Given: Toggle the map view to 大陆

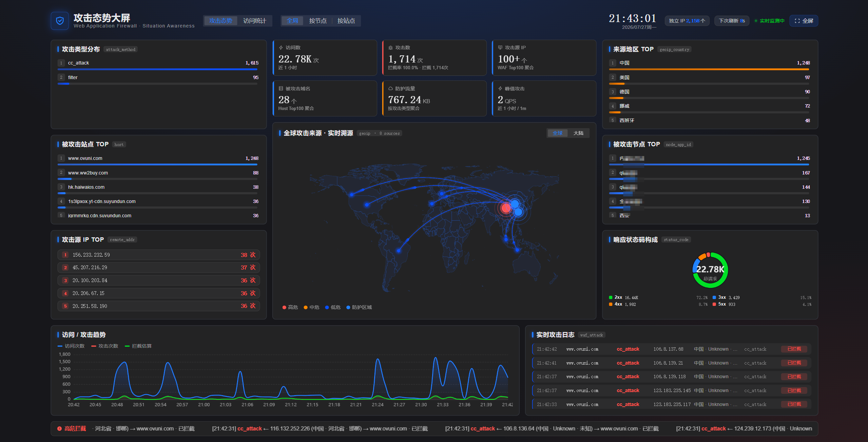Looking at the screenshot, I should [578, 133].
